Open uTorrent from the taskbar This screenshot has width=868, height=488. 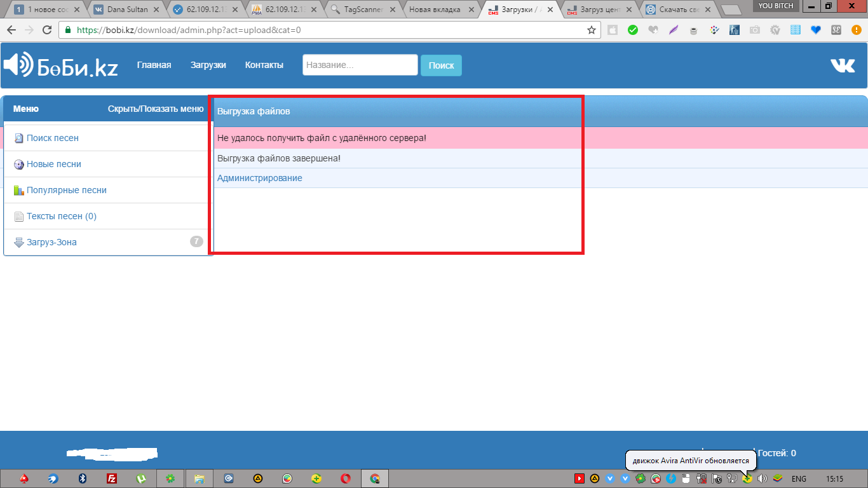(140, 478)
